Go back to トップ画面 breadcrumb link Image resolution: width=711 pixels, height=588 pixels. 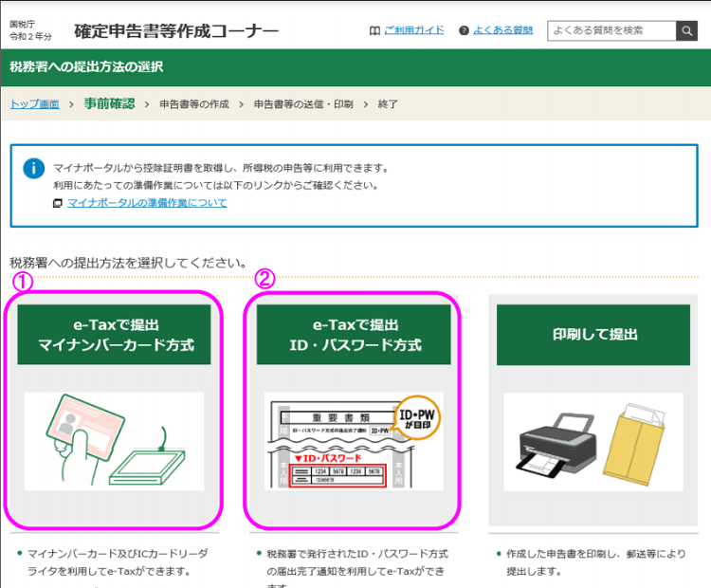(34, 104)
